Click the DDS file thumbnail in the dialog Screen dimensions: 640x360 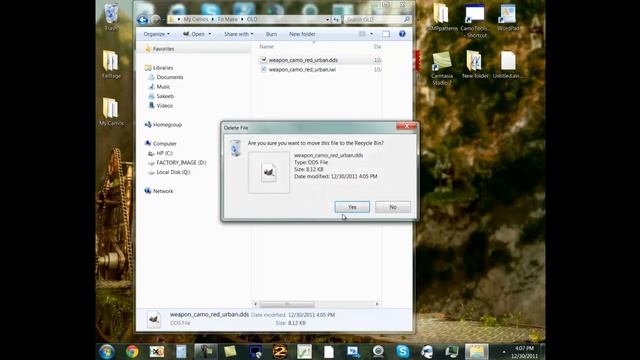click(x=269, y=172)
